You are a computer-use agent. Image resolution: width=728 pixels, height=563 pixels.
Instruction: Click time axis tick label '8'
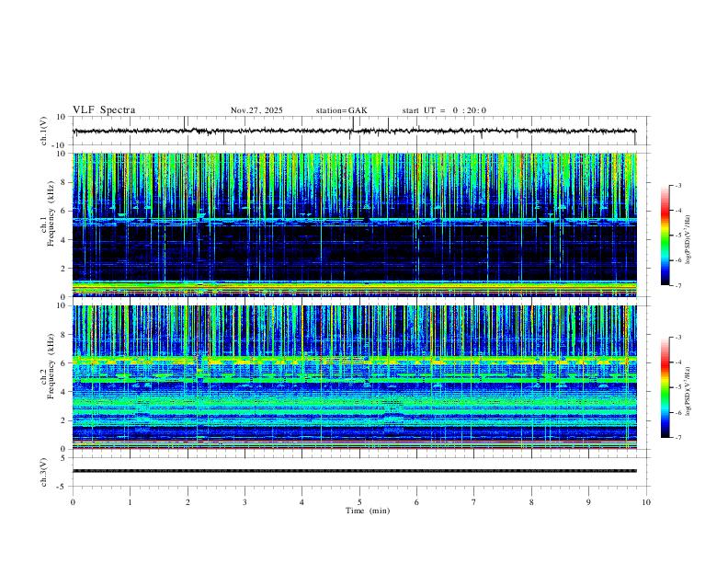click(531, 502)
